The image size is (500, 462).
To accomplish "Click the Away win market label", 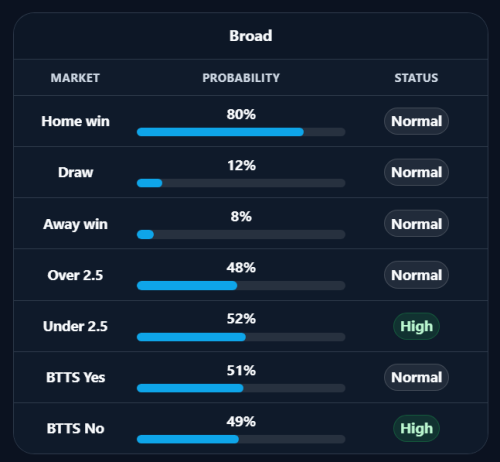I will pos(75,224).
